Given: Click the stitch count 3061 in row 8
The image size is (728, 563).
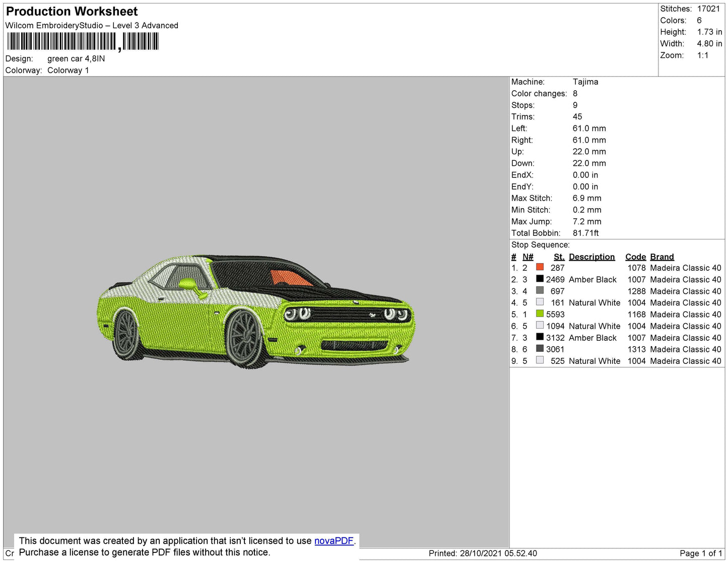Looking at the screenshot, I should point(555,349).
